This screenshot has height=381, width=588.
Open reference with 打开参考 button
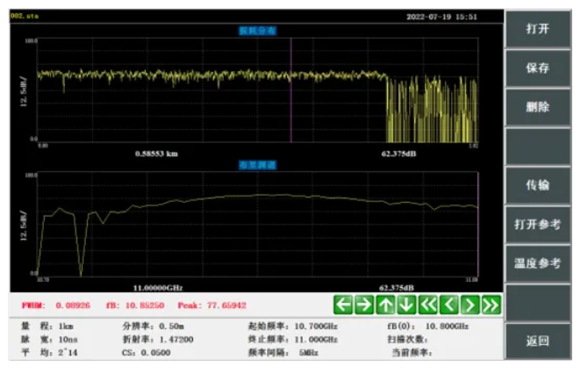tap(537, 224)
